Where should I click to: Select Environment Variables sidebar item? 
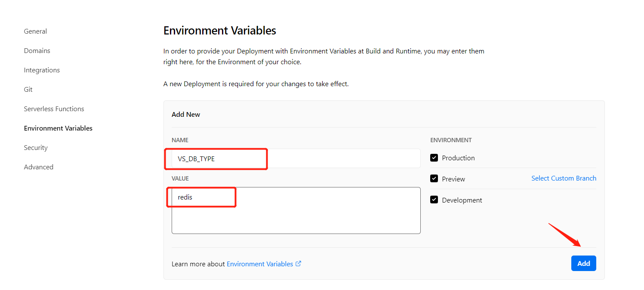58,128
